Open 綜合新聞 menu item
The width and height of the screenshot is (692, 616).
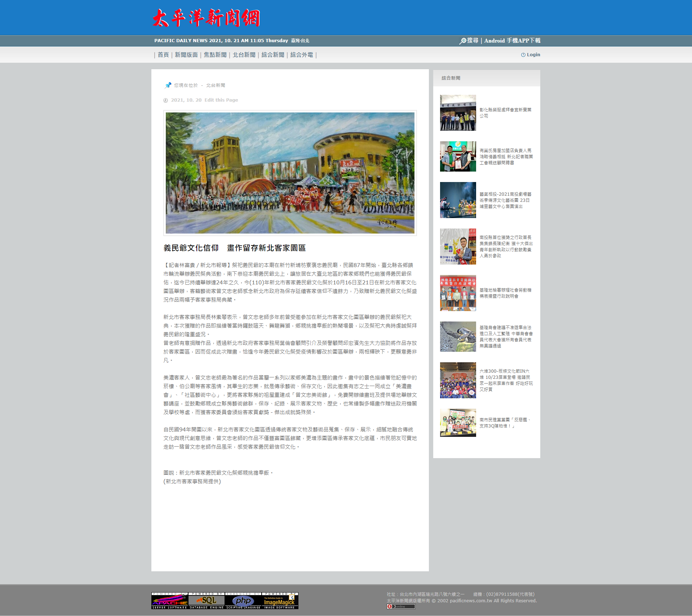(x=273, y=55)
